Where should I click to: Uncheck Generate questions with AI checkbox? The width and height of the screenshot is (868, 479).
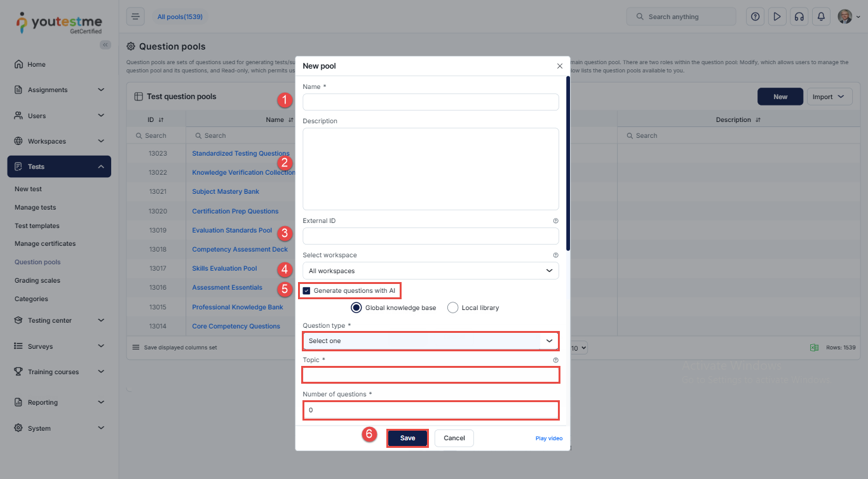(x=307, y=291)
